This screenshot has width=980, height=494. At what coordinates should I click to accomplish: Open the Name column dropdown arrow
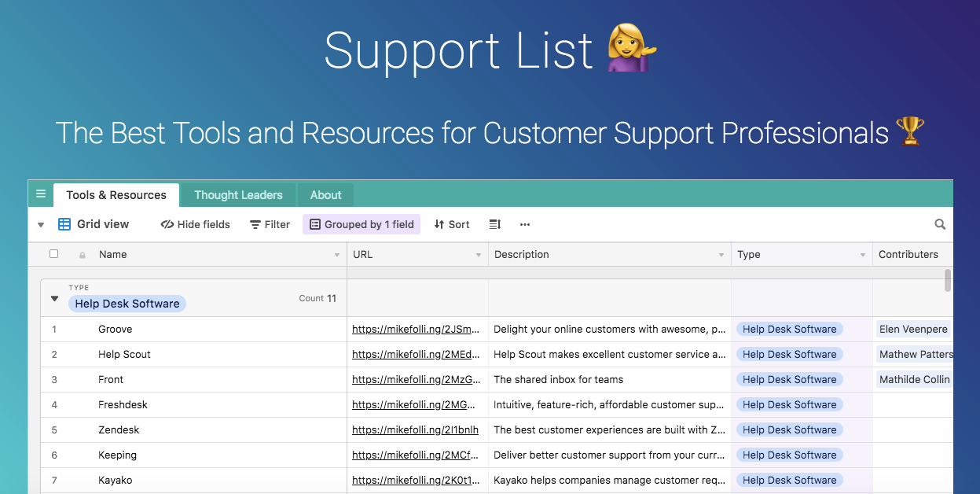pyautogui.click(x=336, y=254)
